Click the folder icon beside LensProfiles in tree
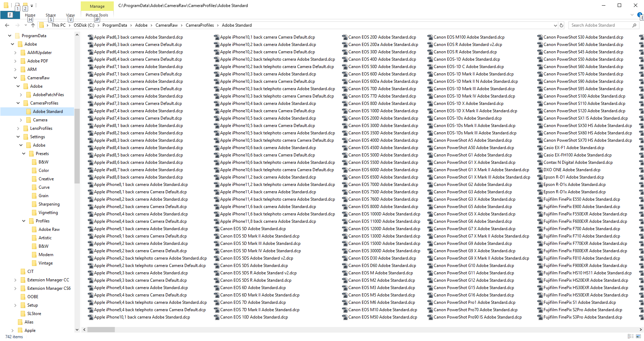The width and height of the screenshot is (644, 341). point(26,128)
